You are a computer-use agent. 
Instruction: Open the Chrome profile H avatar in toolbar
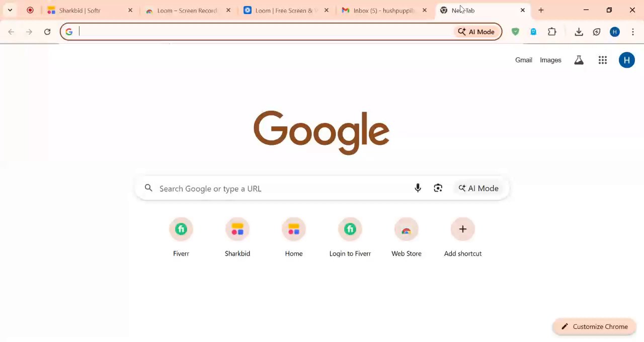[x=615, y=32]
